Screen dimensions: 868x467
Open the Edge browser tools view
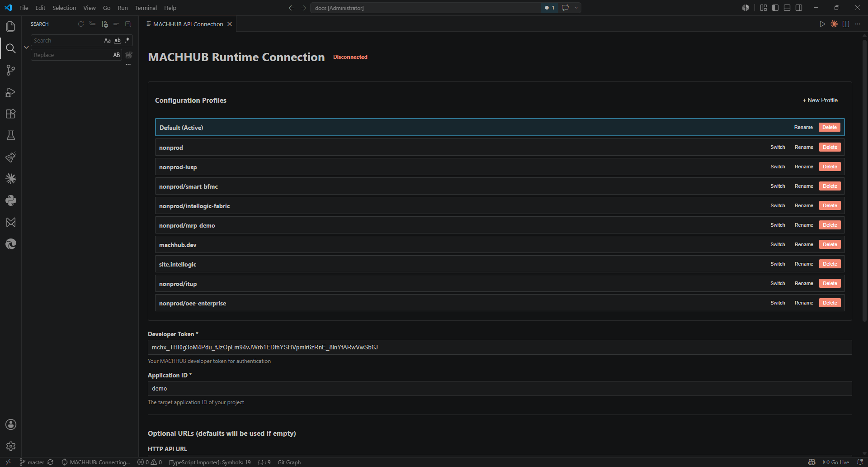11,244
